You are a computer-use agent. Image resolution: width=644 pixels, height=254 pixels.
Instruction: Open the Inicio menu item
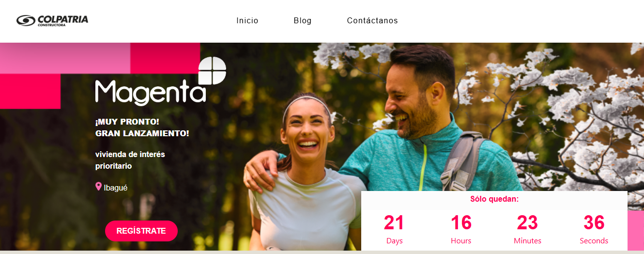(247, 21)
